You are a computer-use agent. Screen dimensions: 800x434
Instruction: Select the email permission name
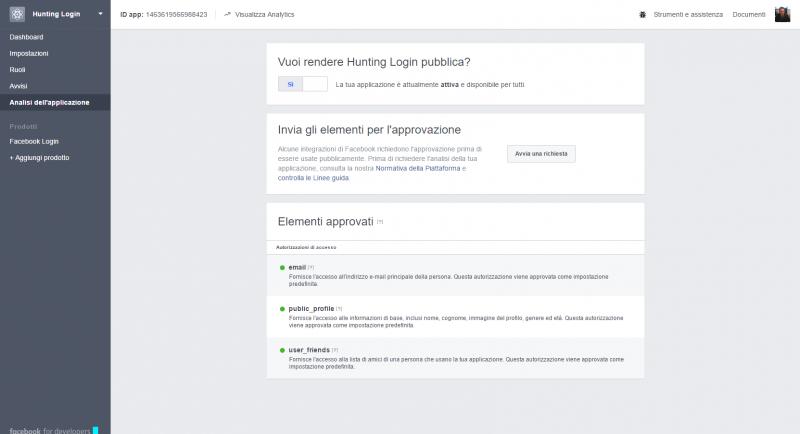(x=297, y=267)
